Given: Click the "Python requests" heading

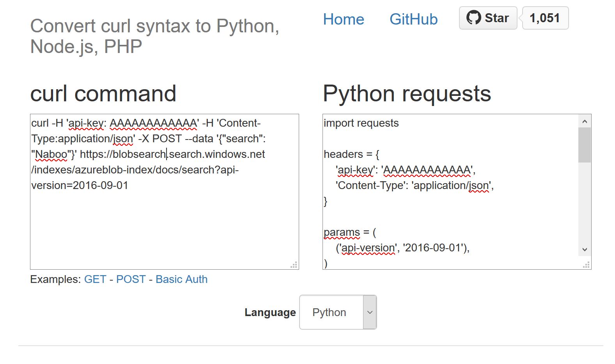Looking at the screenshot, I should tap(407, 94).
